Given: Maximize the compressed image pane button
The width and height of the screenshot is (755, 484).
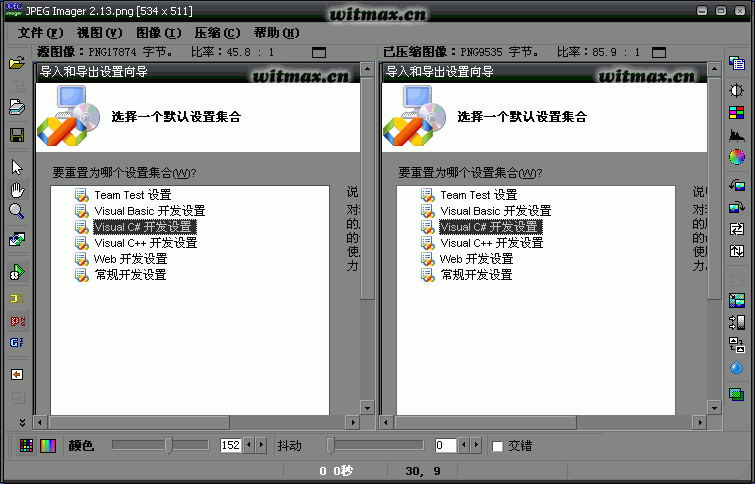Looking at the screenshot, I should pos(659,52).
